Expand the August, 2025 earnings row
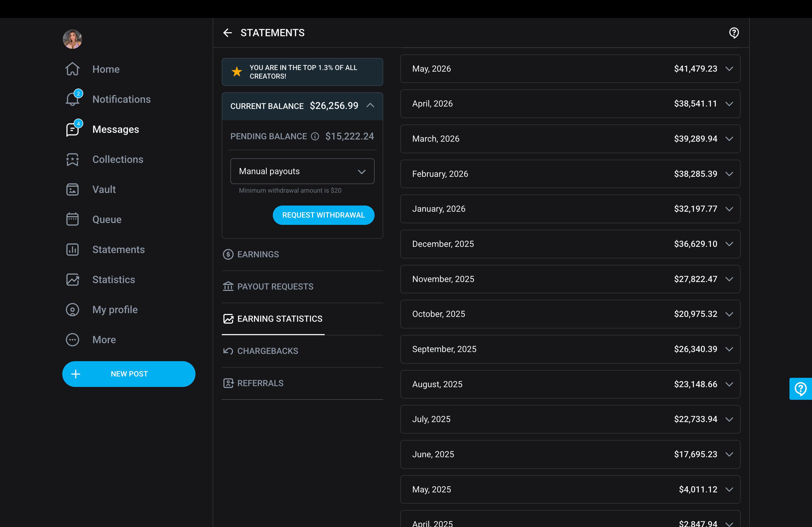The height and width of the screenshot is (527, 812). point(570,384)
